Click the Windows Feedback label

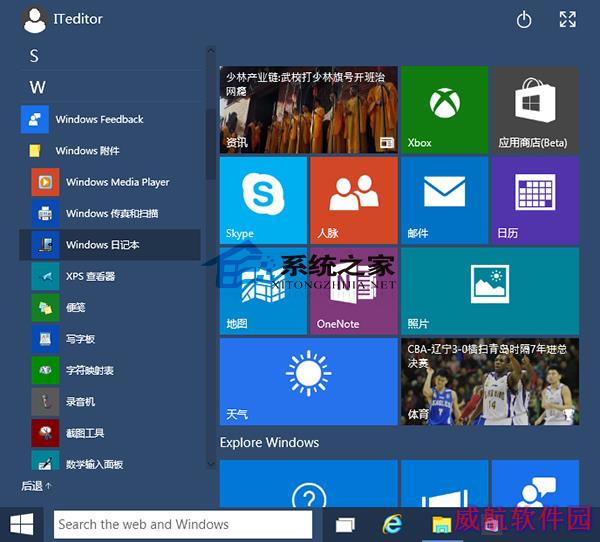pyautogui.click(x=99, y=119)
